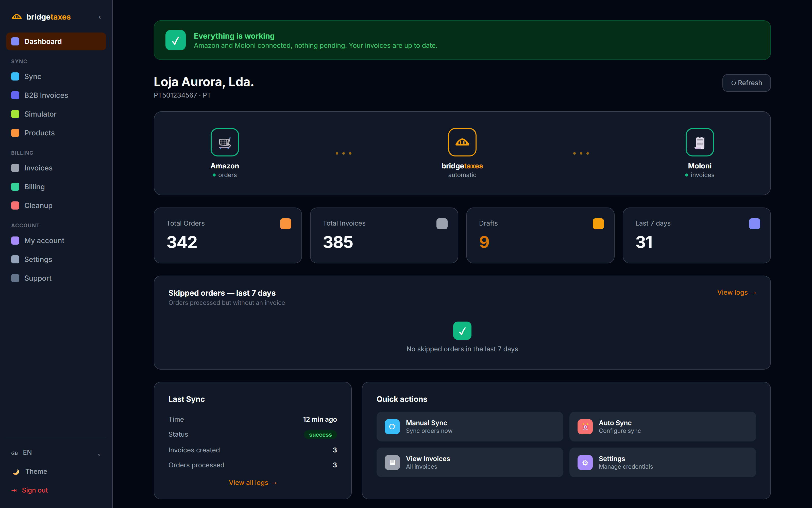This screenshot has width=812, height=508.
Task: Click the Manual Sync refresh icon
Action: click(392, 427)
